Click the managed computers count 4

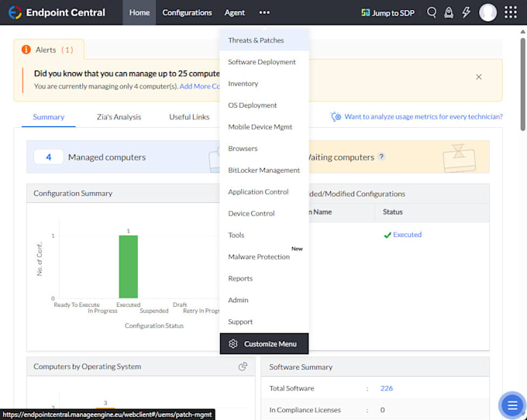(x=48, y=157)
